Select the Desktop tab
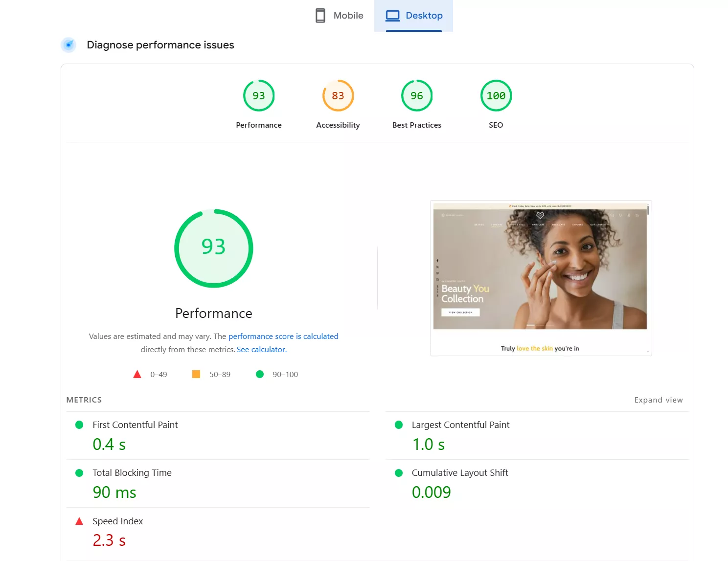 [414, 16]
